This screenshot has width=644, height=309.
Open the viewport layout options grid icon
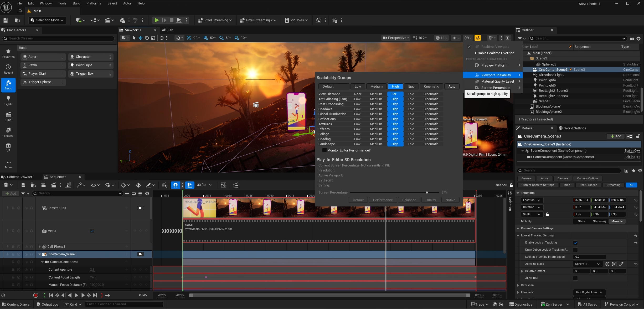[508, 38]
